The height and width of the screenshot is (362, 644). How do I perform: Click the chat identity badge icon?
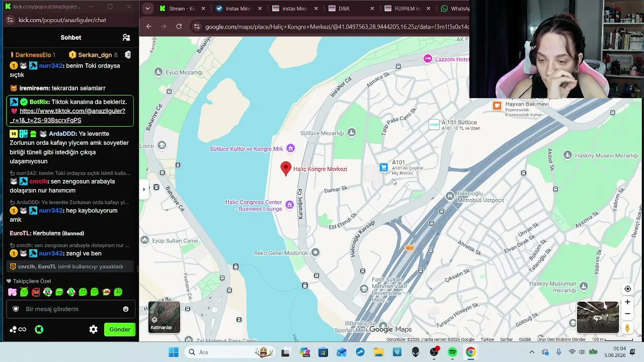coord(16,309)
